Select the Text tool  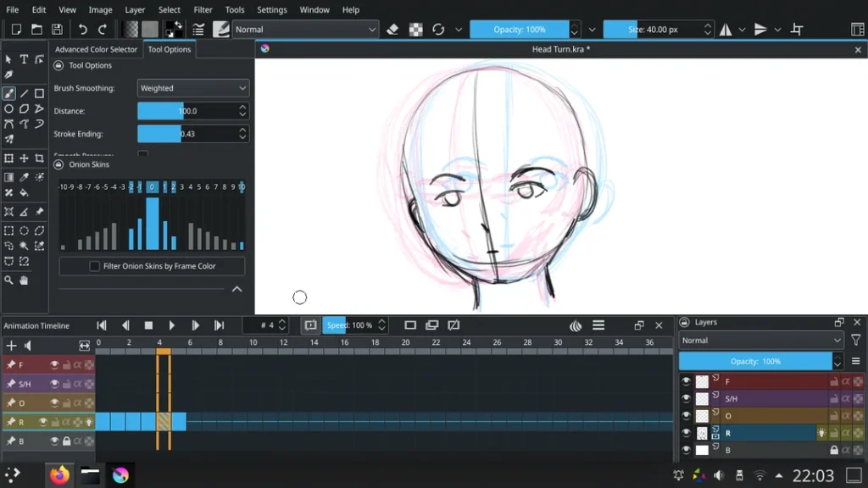click(24, 59)
